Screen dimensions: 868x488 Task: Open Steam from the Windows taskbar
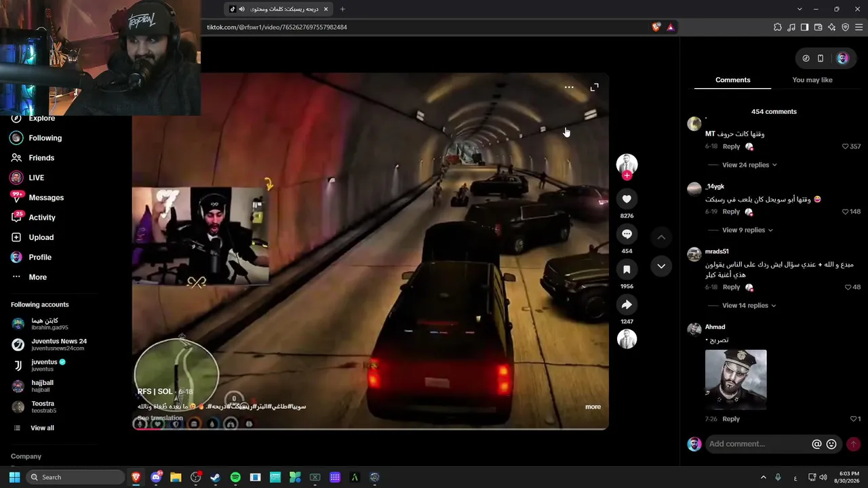click(215, 477)
